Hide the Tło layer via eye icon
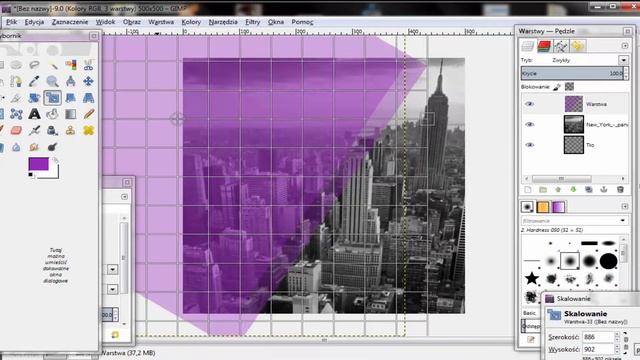The height and width of the screenshot is (360, 640). (x=529, y=144)
